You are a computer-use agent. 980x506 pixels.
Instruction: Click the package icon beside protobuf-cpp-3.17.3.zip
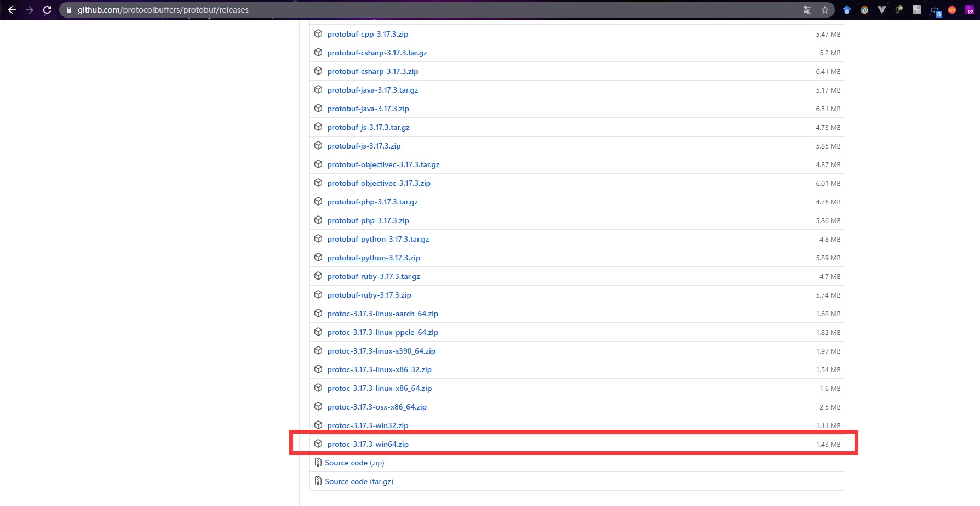318,34
